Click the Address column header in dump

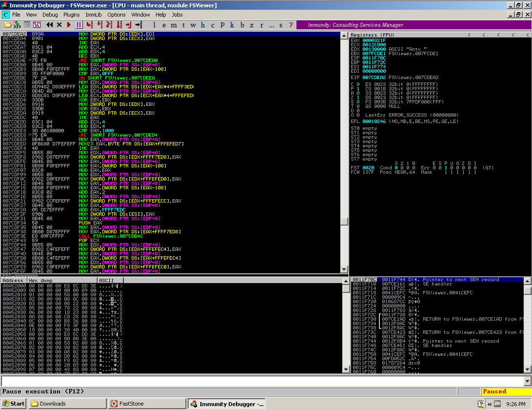coord(13,280)
